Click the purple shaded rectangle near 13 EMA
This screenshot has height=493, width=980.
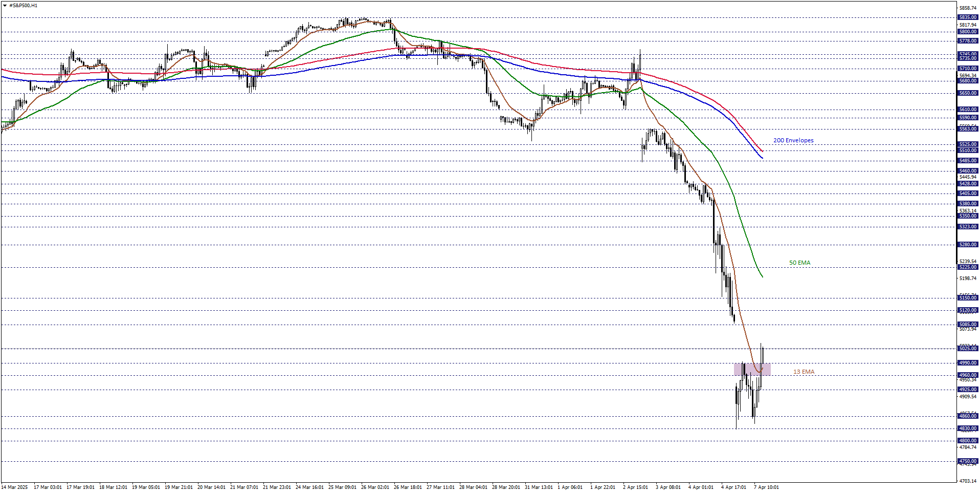(752, 369)
